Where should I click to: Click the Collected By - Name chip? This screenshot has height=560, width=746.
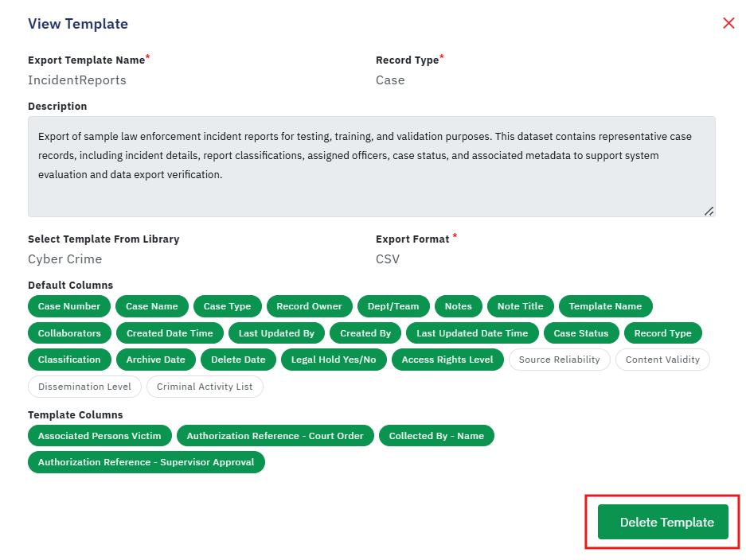click(x=436, y=436)
